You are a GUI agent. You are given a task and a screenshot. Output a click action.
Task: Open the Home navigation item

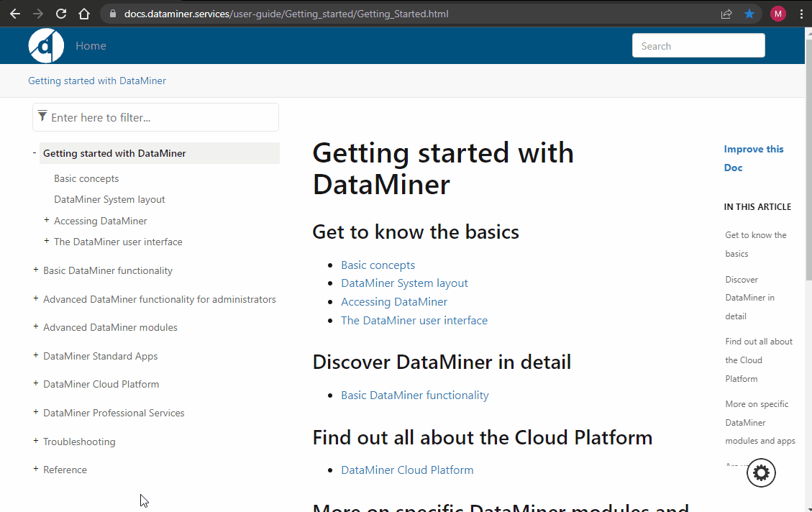tap(91, 45)
